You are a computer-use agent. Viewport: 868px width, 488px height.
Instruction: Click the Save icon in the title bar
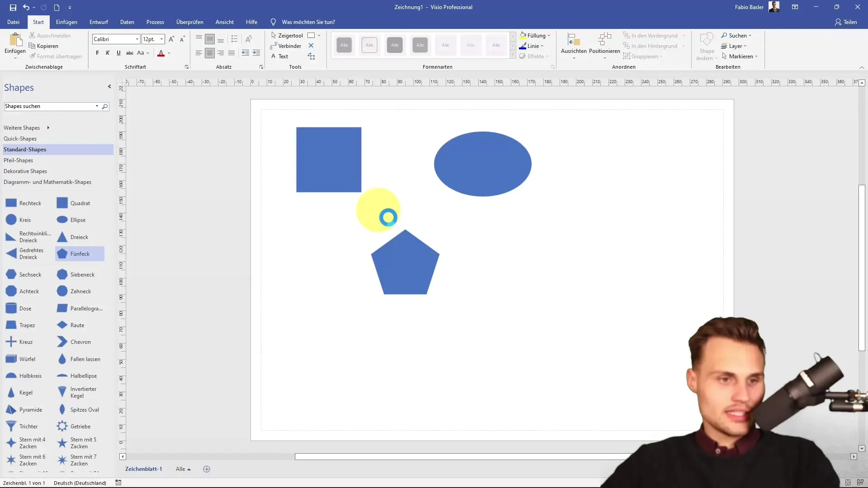pos(13,7)
